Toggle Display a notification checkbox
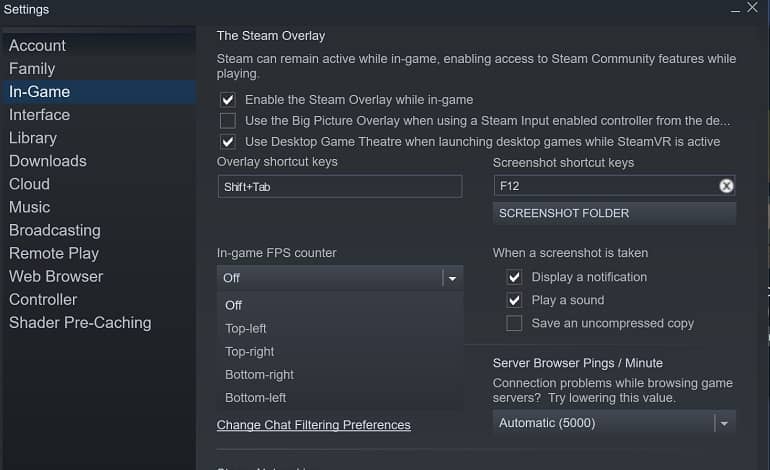Image resolution: width=770 pixels, height=470 pixels. (514, 277)
